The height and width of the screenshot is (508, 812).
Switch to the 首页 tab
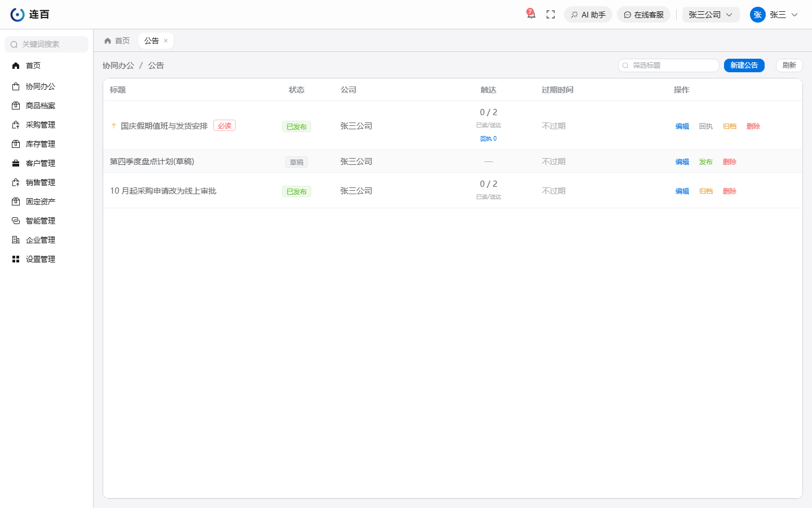(117, 41)
